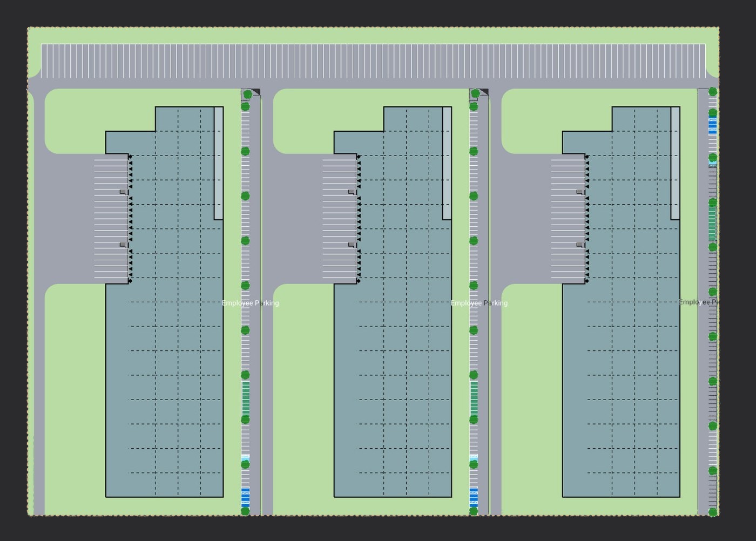Select the left building's truck dock stalls

tap(111, 219)
